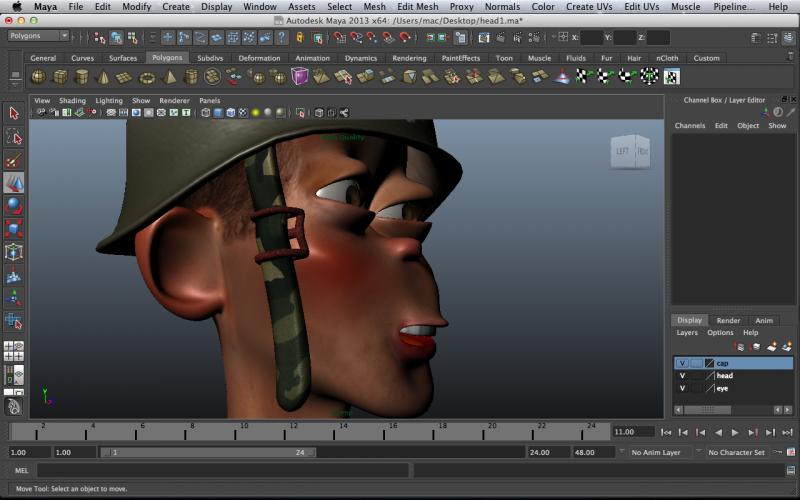Switch to Render tab in layer editor
Viewport: 800px width, 500px height.
click(728, 320)
